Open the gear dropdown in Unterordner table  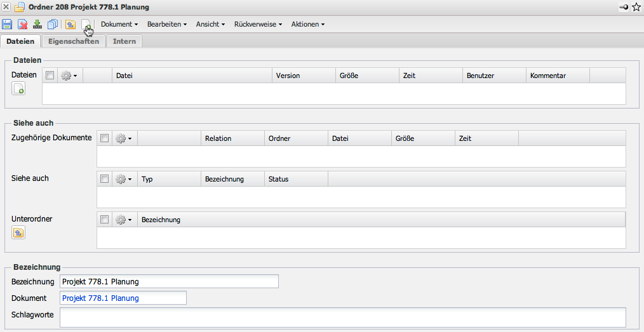(124, 220)
